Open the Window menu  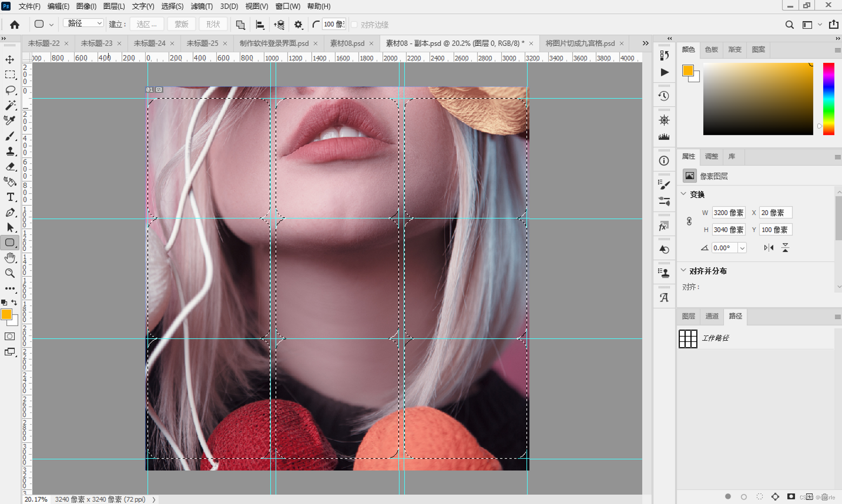[288, 6]
